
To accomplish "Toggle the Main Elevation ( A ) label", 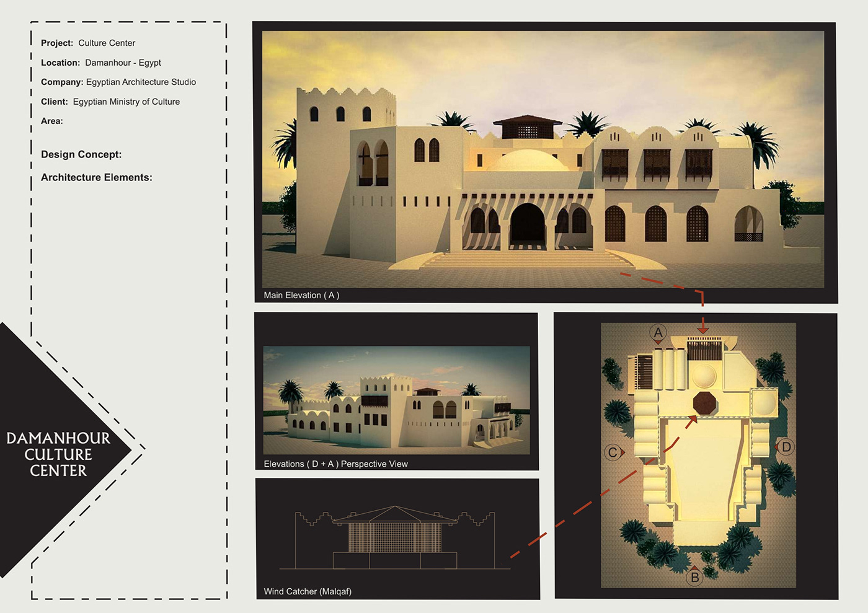I will 302,295.
